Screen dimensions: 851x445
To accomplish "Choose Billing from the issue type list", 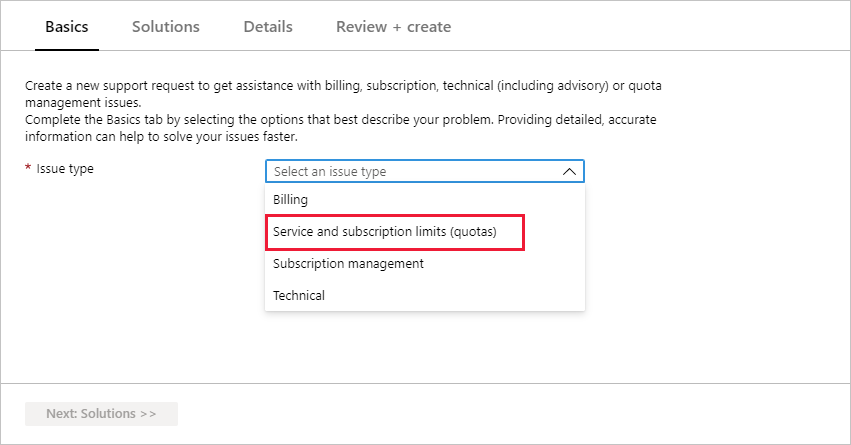I will tap(425, 200).
